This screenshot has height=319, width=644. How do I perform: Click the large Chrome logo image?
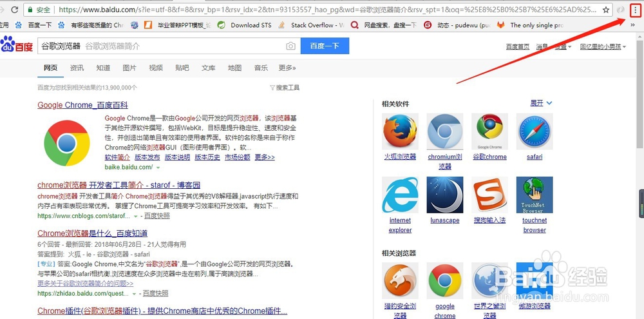pyautogui.click(x=66, y=143)
